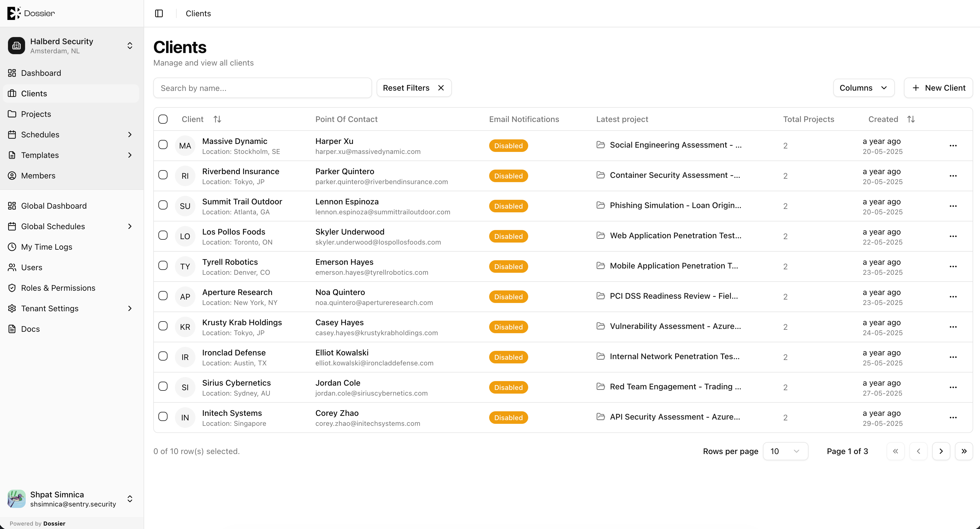Open My Time Logs

pyautogui.click(x=71, y=247)
